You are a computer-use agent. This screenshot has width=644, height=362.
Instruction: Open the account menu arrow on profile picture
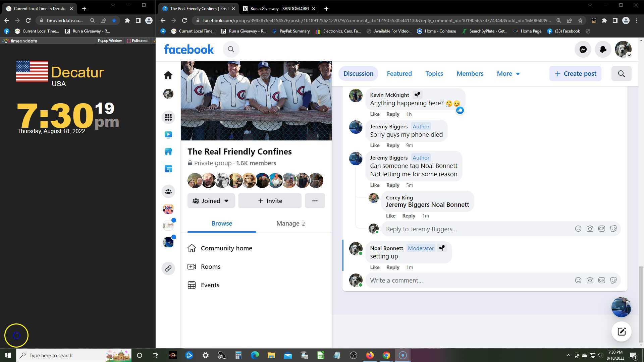(629, 55)
